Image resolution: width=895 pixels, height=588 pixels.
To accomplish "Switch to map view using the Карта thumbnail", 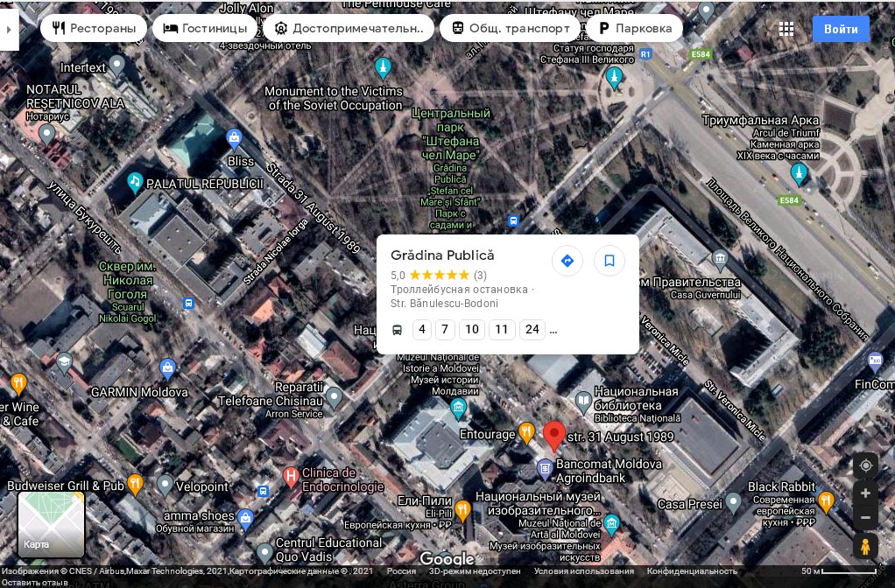I will (x=52, y=524).
